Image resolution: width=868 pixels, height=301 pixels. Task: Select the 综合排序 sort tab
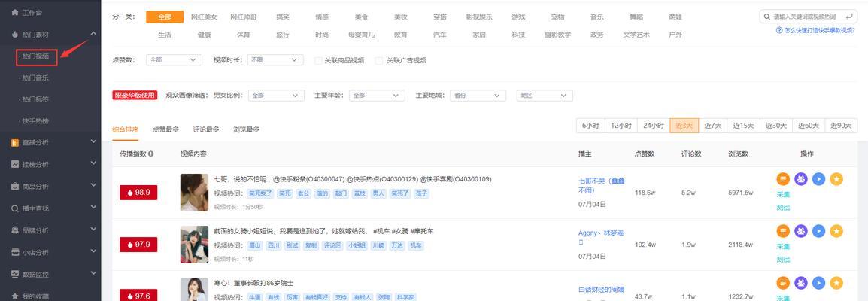coord(125,129)
